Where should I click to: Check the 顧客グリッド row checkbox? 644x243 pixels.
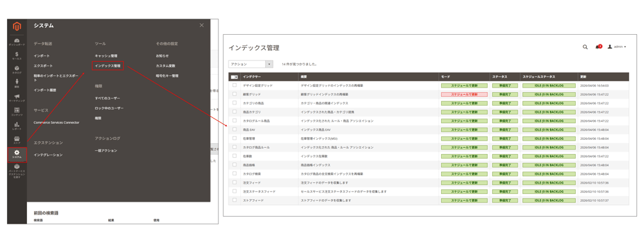[234, 94]
